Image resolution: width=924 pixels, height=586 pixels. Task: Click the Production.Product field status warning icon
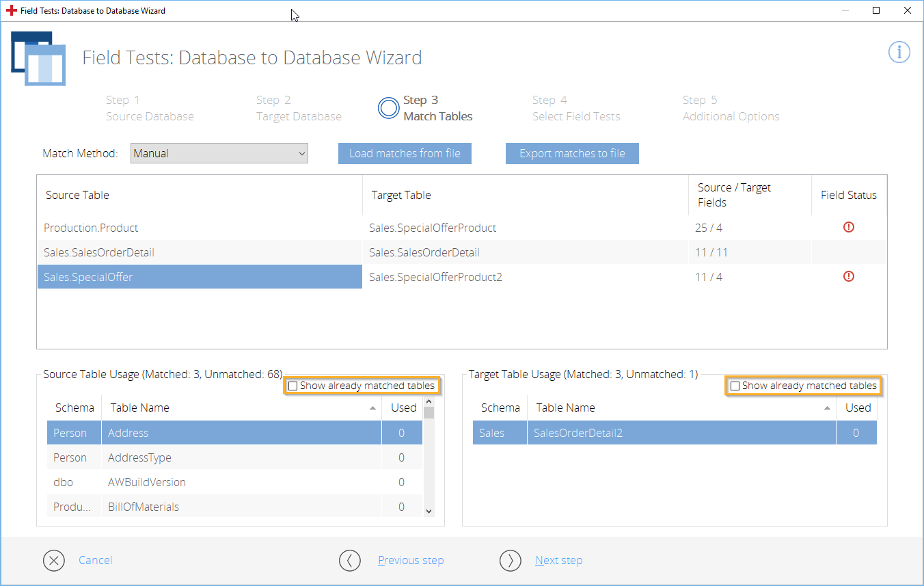pos(849,228)
